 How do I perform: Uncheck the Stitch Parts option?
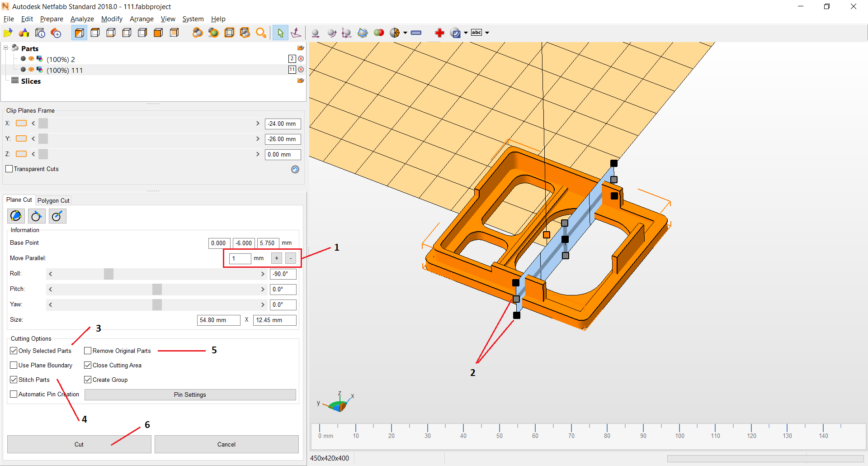tap(14, 380)
